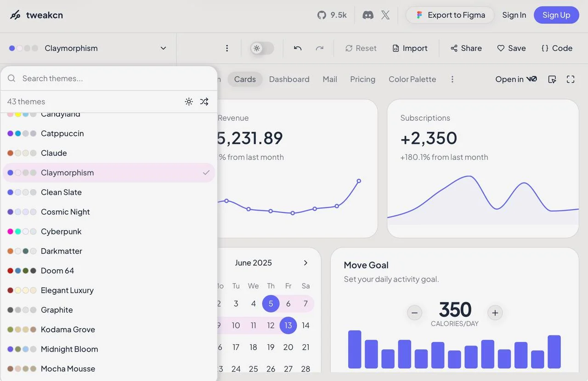Toggle theme list sun icon
Image resolution: width=588 pixels, height=381 pixels.
click(x=189, y=102)
